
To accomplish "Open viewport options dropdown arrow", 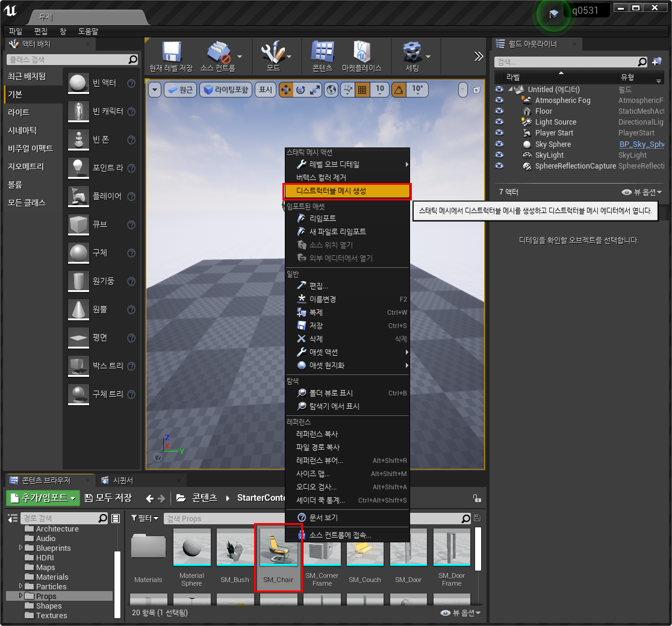I will pos(155,90).
